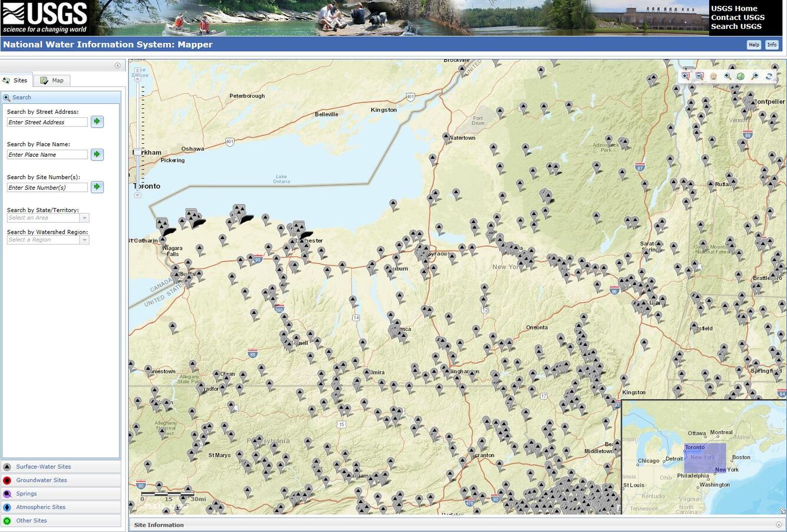Submit site number search green arrow
787x532 pixels.
click(97, 187)
